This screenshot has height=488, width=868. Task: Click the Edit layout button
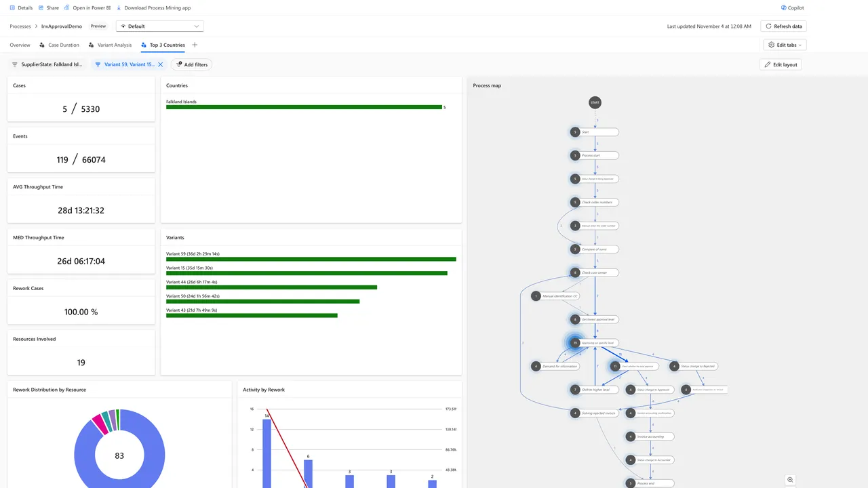781,64
